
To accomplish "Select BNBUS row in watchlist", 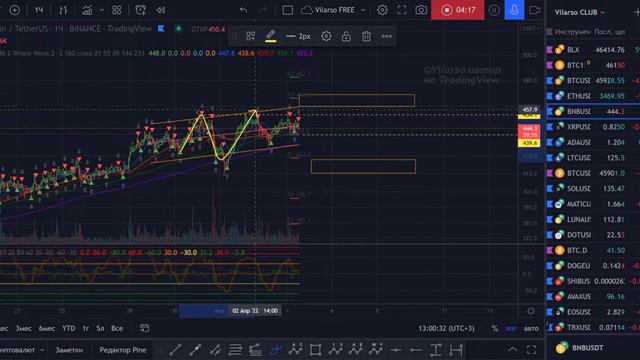I will click(x=593, y=111).
